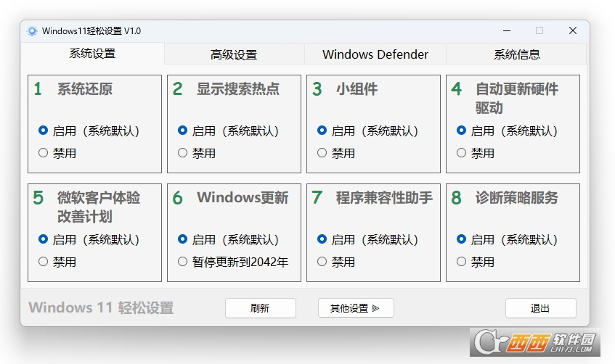The width and height of the screenshot is (615, 364).
Task: Click the Windows 11 轻松设置 footer label
Action: [101, 307]
